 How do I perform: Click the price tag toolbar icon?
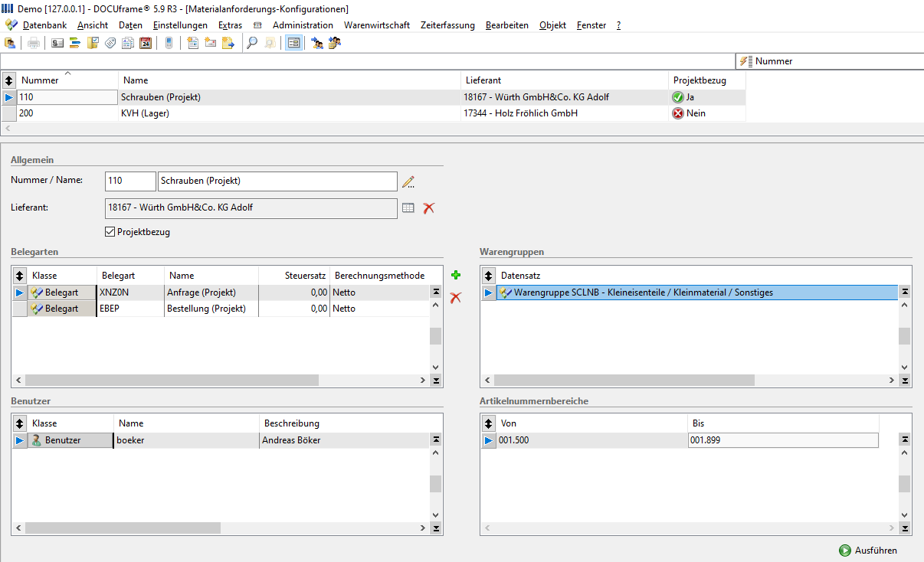(110, 43)
